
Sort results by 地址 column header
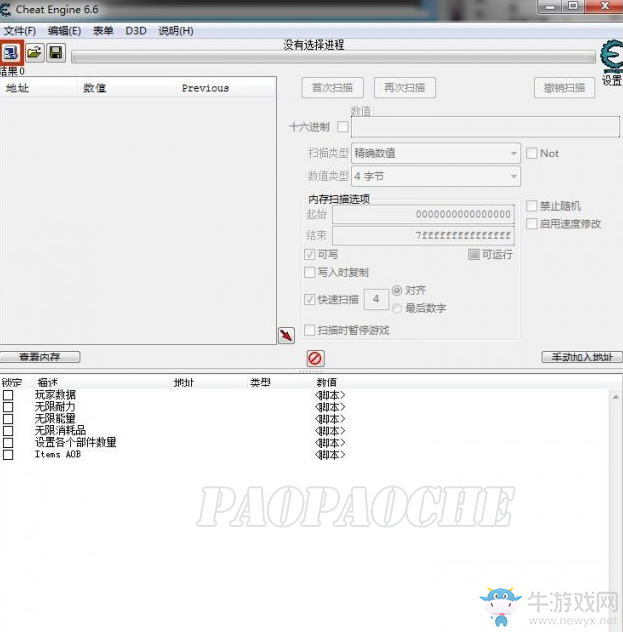pyautogui.click(x=39, y=87)
